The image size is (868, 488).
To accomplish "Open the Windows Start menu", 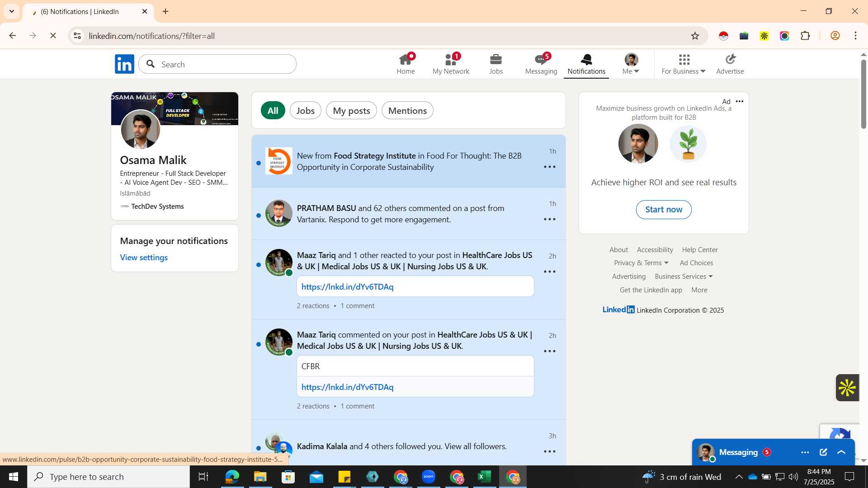I will pyautogui.click(x=14, y=477).
